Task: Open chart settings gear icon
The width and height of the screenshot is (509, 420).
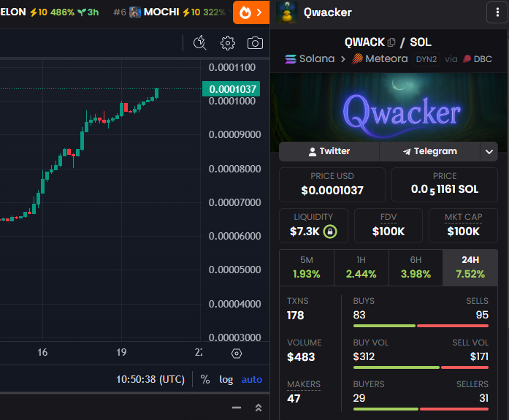Action: tap(228, 43)
